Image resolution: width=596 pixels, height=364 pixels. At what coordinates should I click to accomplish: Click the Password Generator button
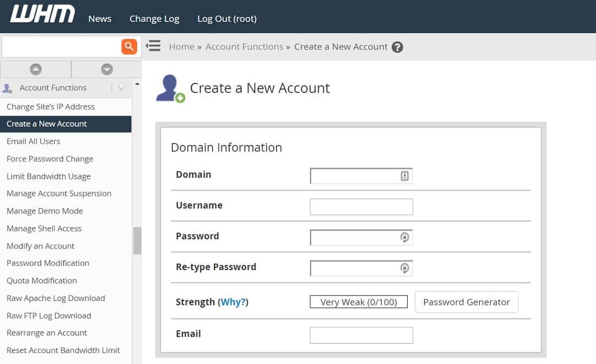[466, 302]
